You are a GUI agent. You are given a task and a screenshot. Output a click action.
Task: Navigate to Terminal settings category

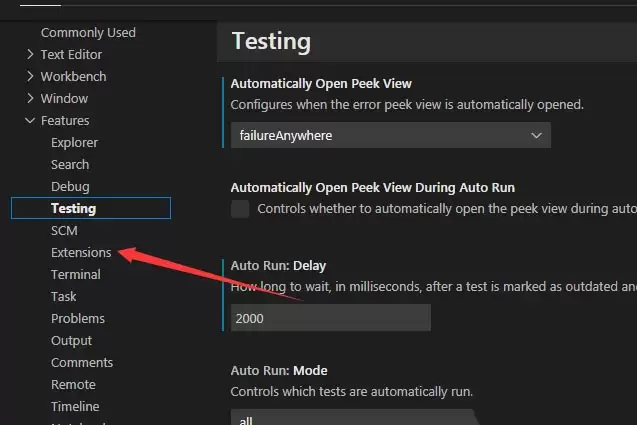tap(76, 274)
